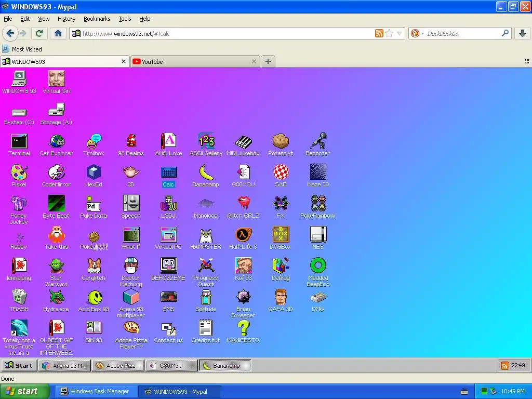Click the Most Visited bookmarks button
The height and width of the screenshot is (399, 532).
22,49
